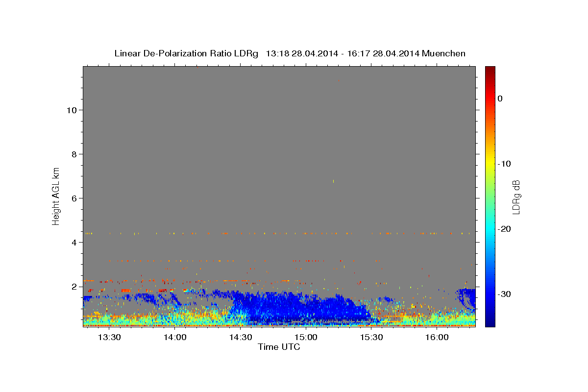Click the 'LDRg dB' colorbar label
This screenshot has width=588, height=392.
tap(516, 196)
